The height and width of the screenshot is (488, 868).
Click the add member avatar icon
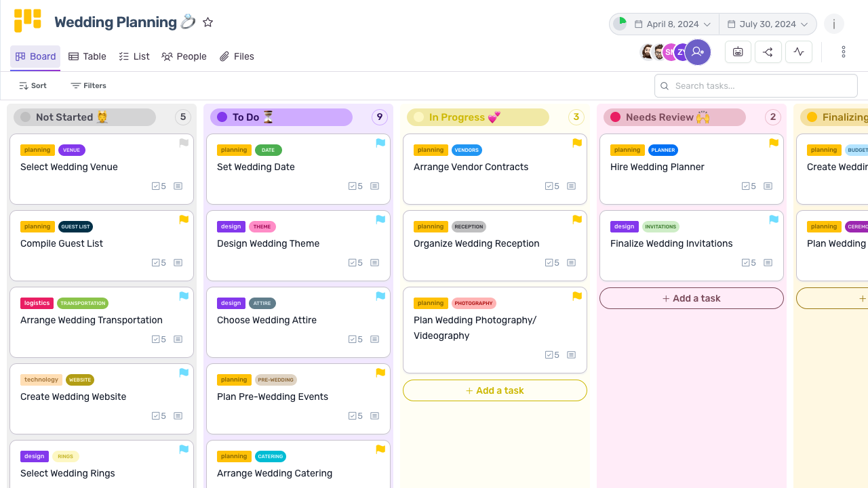(698, 52)
